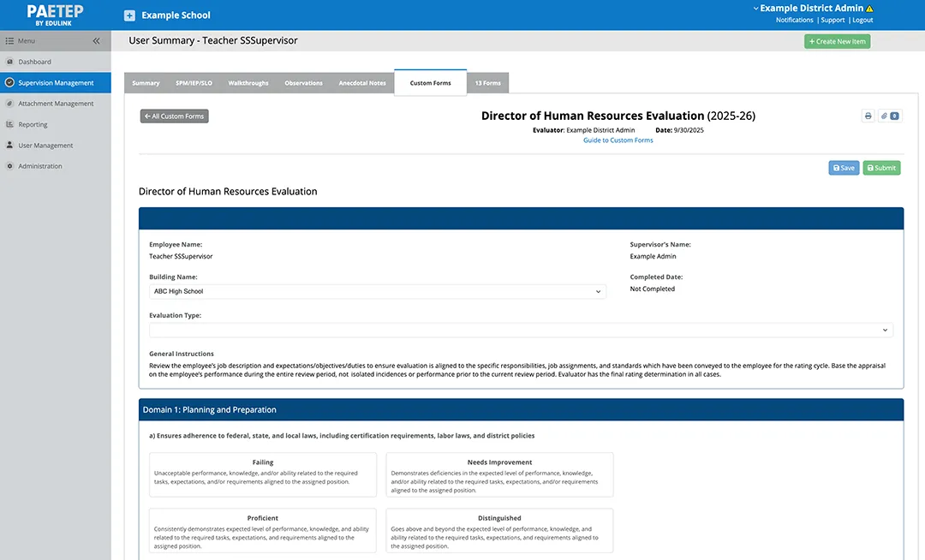Go back with All Custom Forms button
This screenshot has height=560, width=925.
pyautogui.click(x=175, y=116)
